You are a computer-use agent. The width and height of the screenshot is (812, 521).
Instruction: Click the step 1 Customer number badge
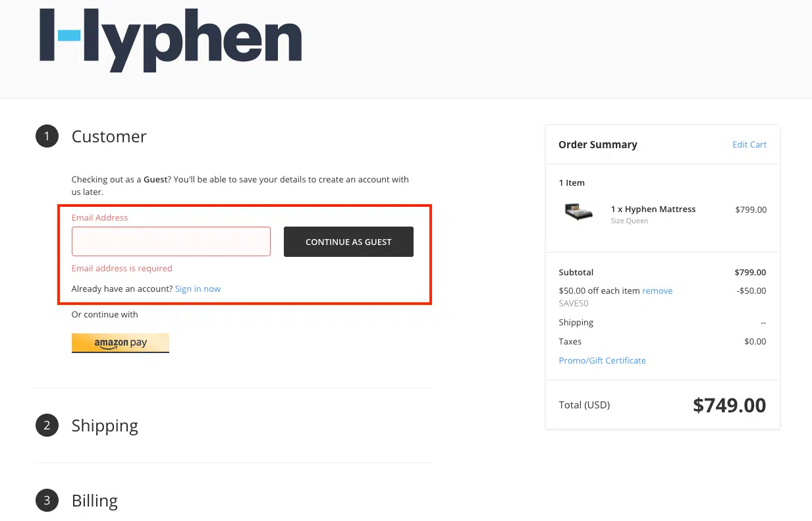[x=47, y=136]
